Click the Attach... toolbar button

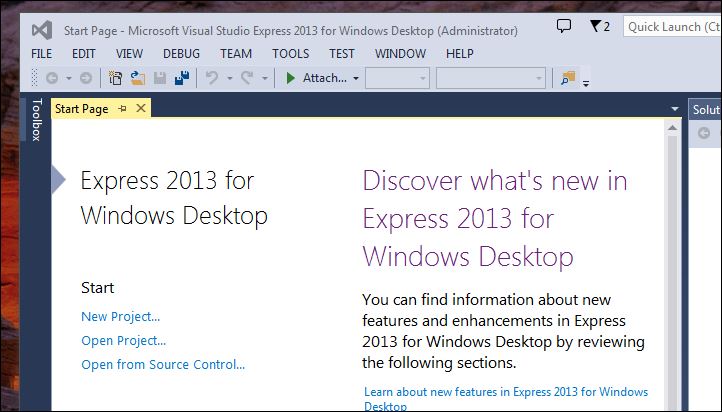tap(325, 78)
